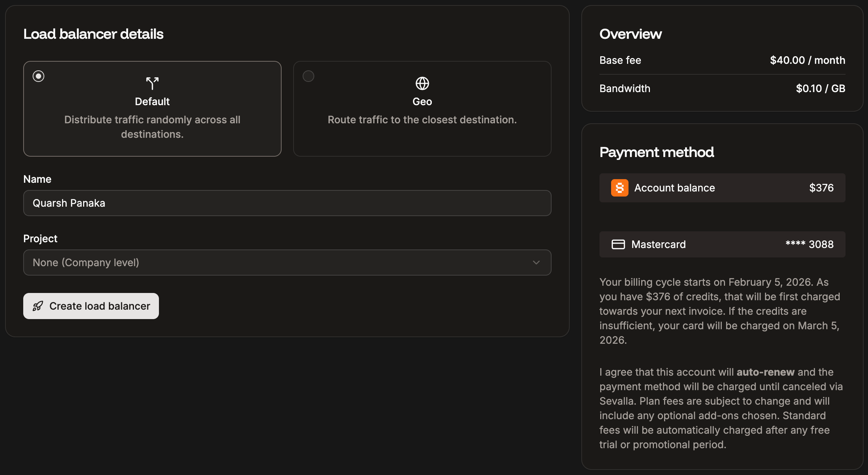Select the Default distribution radio button
This screenshot has width=868, height=475.
point(38,76)
